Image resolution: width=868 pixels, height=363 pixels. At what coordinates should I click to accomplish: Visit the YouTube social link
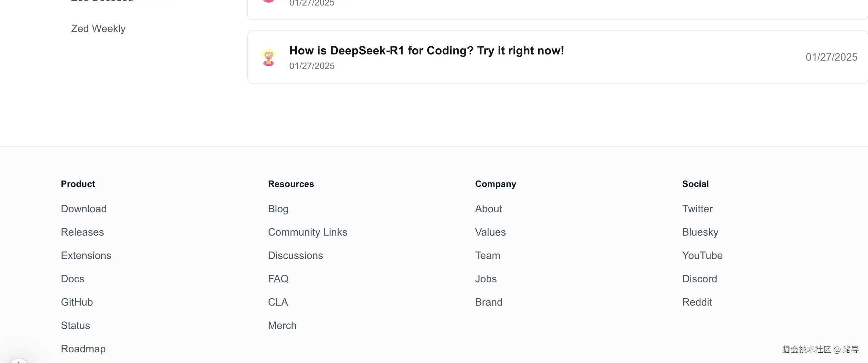point(702,255)
